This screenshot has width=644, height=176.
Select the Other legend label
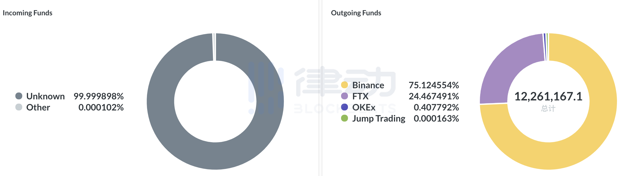click(38, 107)
